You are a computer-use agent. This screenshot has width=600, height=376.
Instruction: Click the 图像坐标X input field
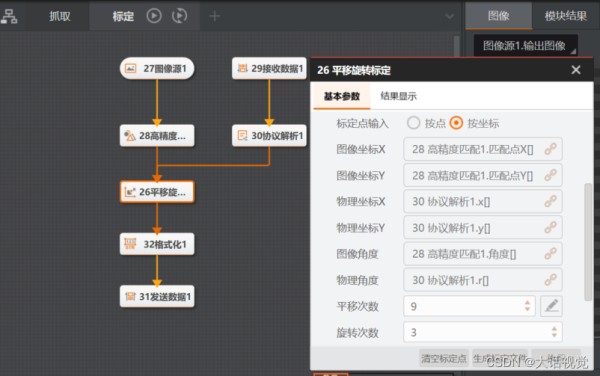pos(483,149)
